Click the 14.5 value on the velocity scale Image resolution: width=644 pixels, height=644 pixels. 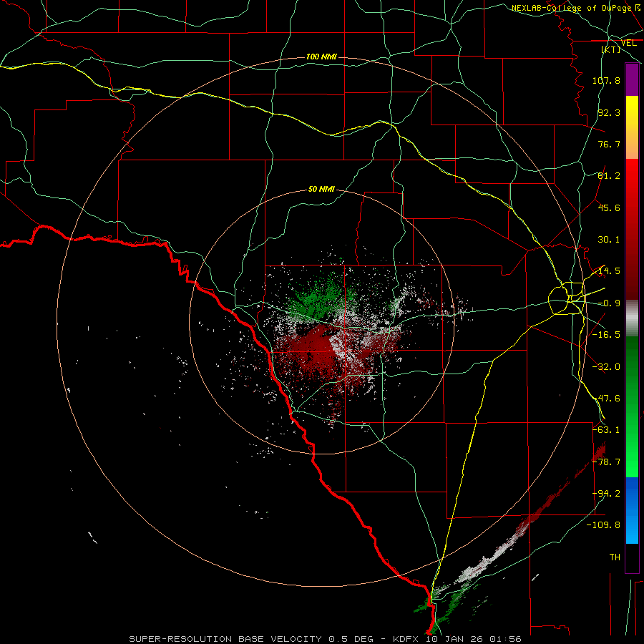point(609,271)
